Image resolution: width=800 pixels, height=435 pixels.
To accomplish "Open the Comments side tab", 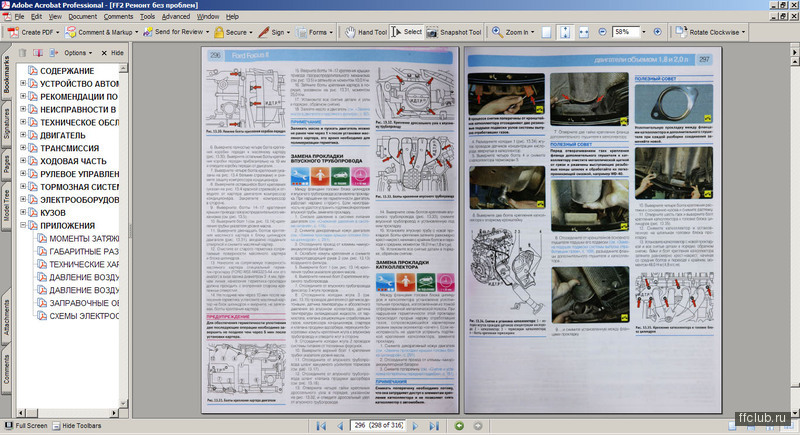I will pos(6,370).
